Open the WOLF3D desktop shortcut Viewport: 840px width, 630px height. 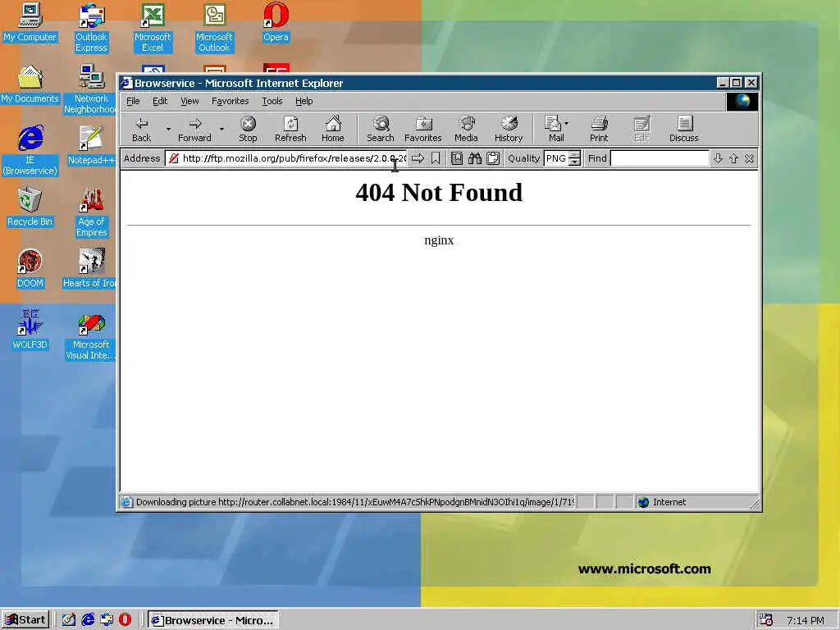tap(30, 330)
